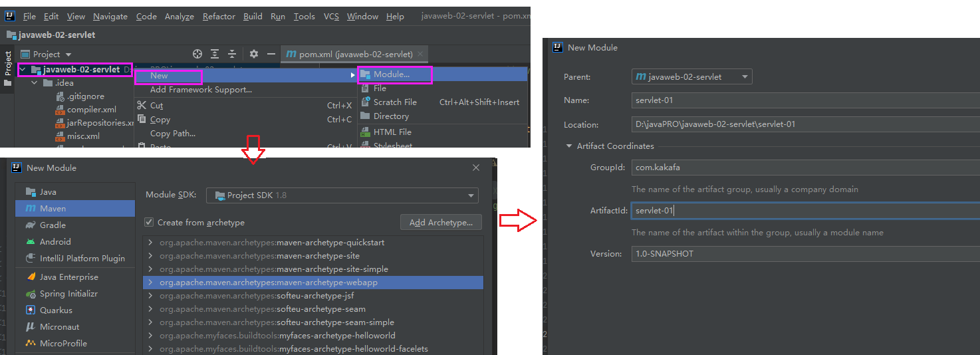Select the MicroProfile icon
Viewport: 980px width, 355px height.
[x=31, y=343]
